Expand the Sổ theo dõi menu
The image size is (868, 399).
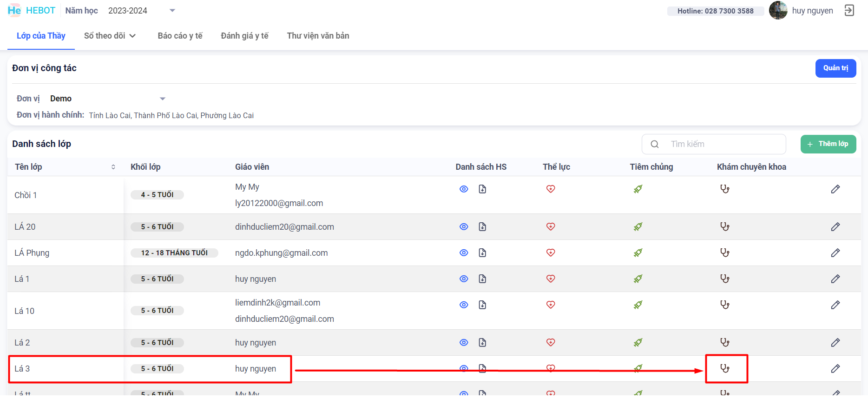(110, 36)
